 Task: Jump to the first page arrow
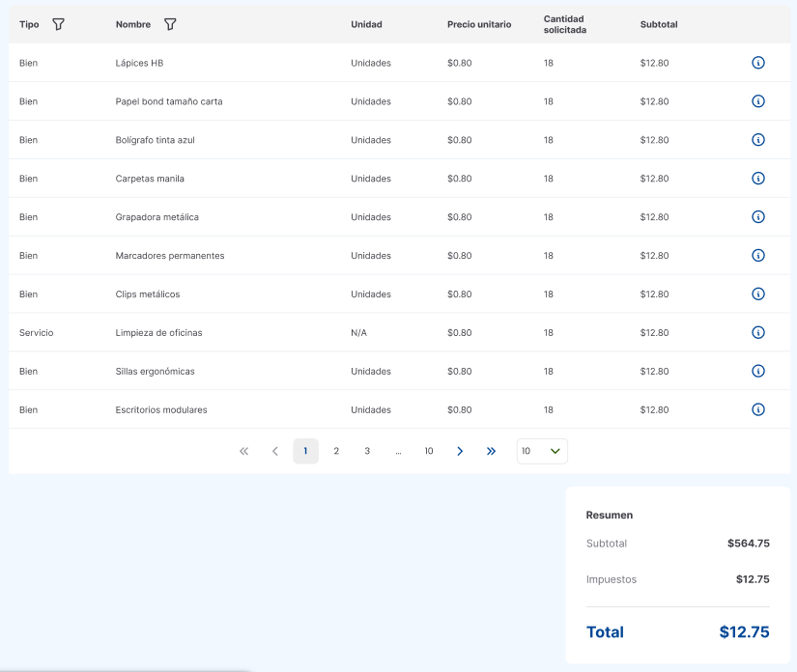[243, 451]
